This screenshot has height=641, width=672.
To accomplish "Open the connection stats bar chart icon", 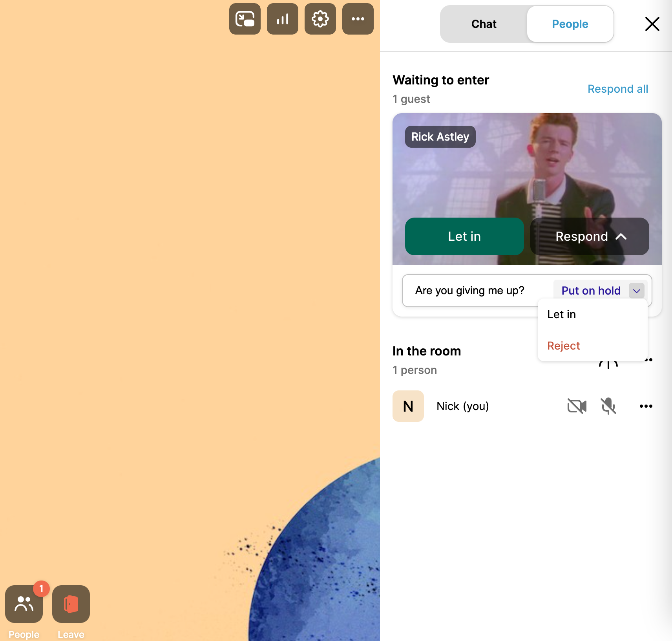I will coord(282,19).
